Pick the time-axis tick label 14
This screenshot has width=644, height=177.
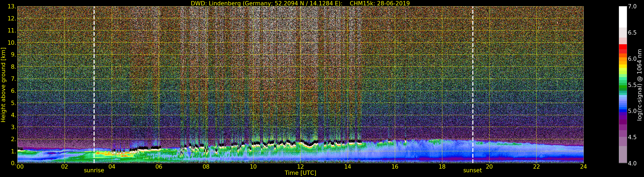click(348, 167)
